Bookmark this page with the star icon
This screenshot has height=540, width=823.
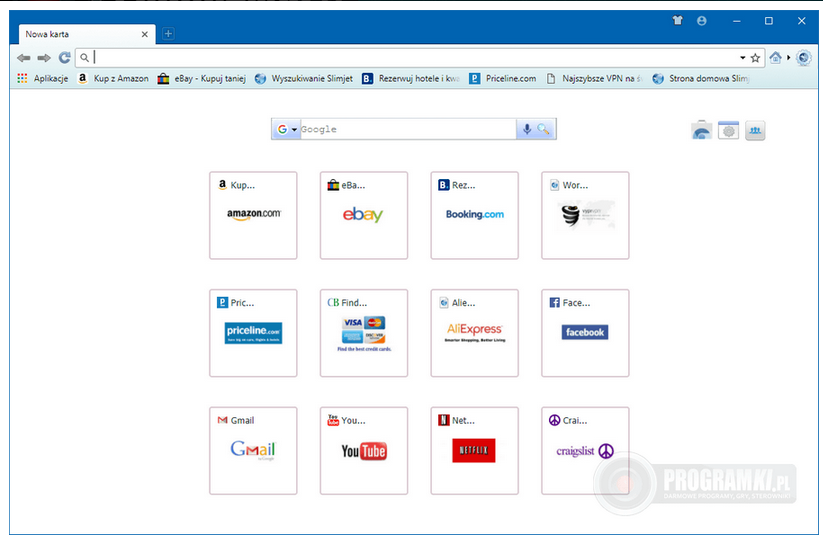[x=755, y=58]
